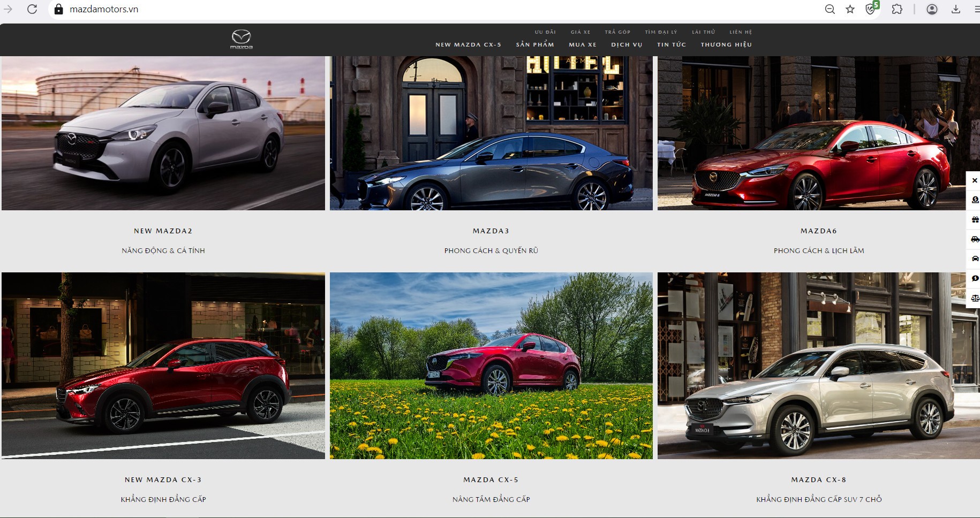The height and width of the screenshot is (518, 980).
Task: Click the front-view car sidebar icon
Action: coord(975,259)
